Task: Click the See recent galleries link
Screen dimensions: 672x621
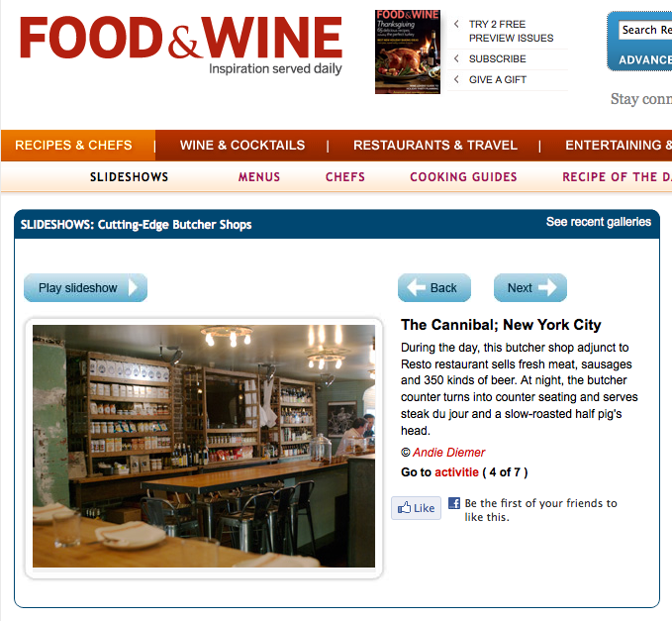Action: 599,222
